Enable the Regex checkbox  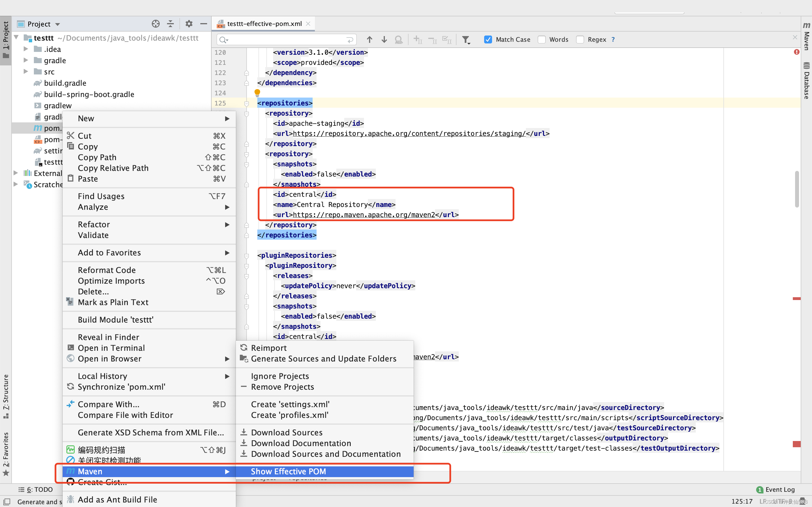580,39
